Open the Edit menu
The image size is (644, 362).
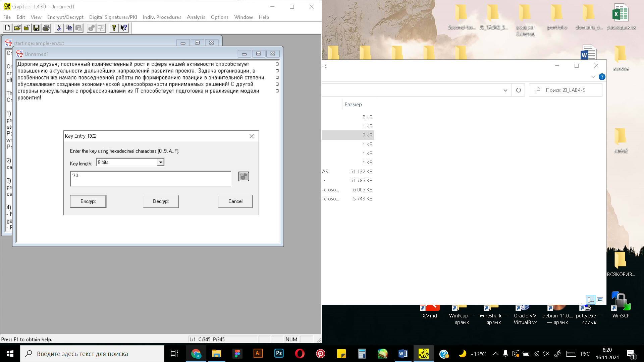coord(21,17)
